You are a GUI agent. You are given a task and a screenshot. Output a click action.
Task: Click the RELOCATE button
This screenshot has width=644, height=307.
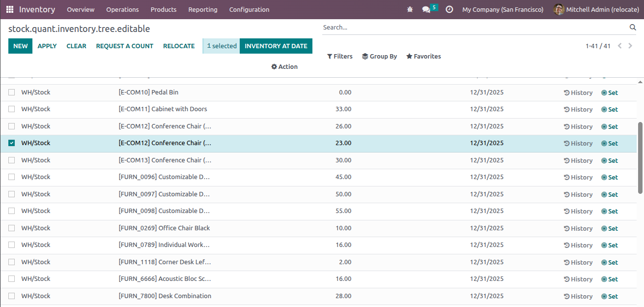[179, 46]
